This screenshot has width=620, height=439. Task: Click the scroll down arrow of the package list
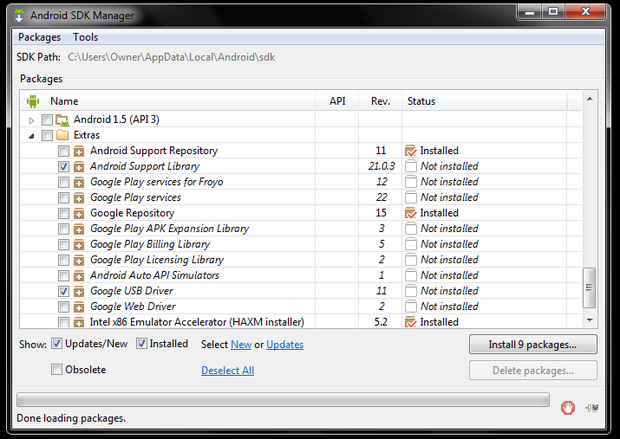(589, 320)
